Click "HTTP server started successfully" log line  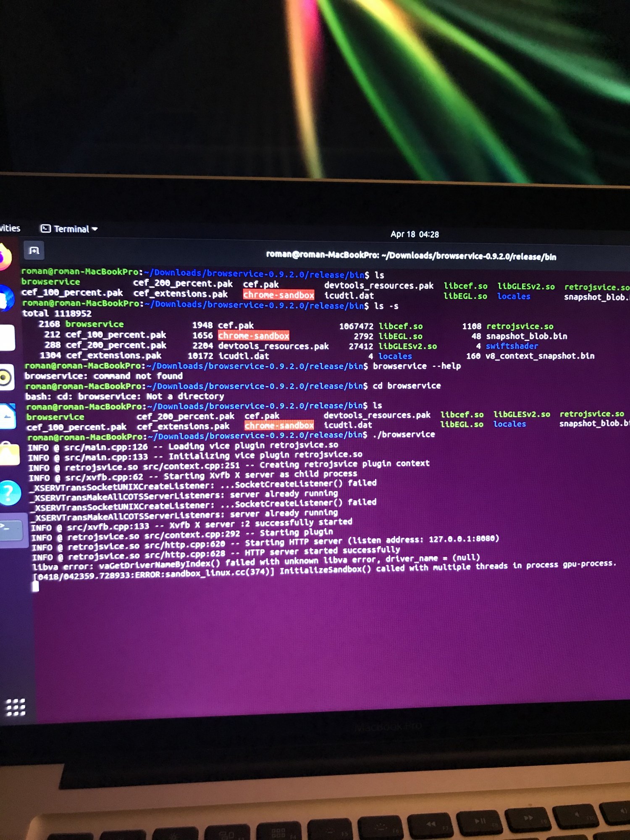216,553
